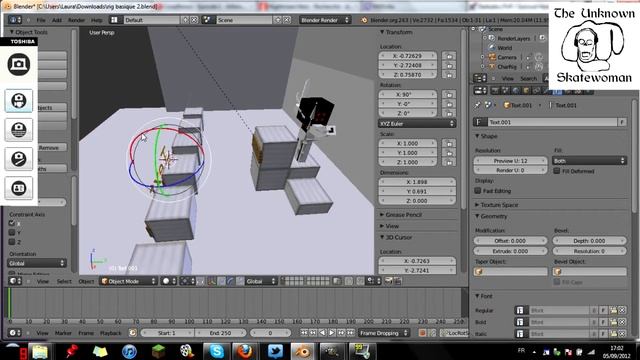
Task: Click the play animation button
Action: click(332, 333)
